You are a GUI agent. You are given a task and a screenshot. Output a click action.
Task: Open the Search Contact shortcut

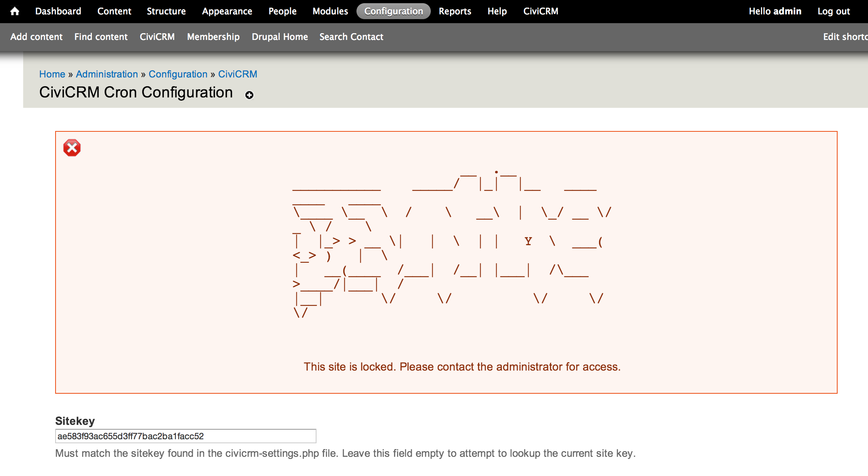click(x=351, y=37)
